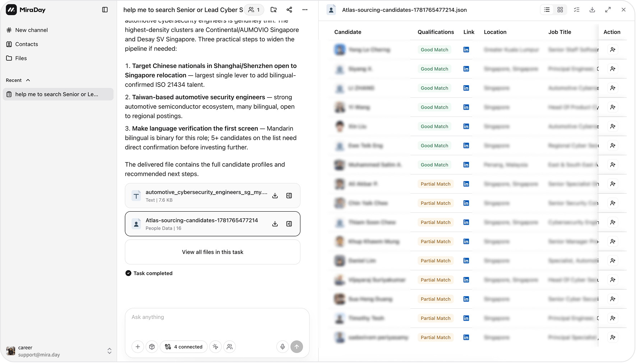Click View all files in this task

[213, 252]
